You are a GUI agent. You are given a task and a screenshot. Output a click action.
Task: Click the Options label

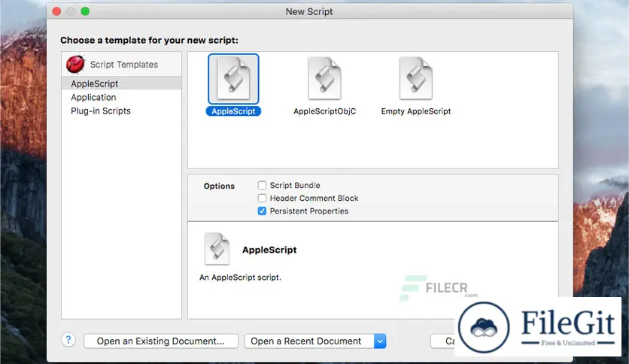(x=219, y=186)
